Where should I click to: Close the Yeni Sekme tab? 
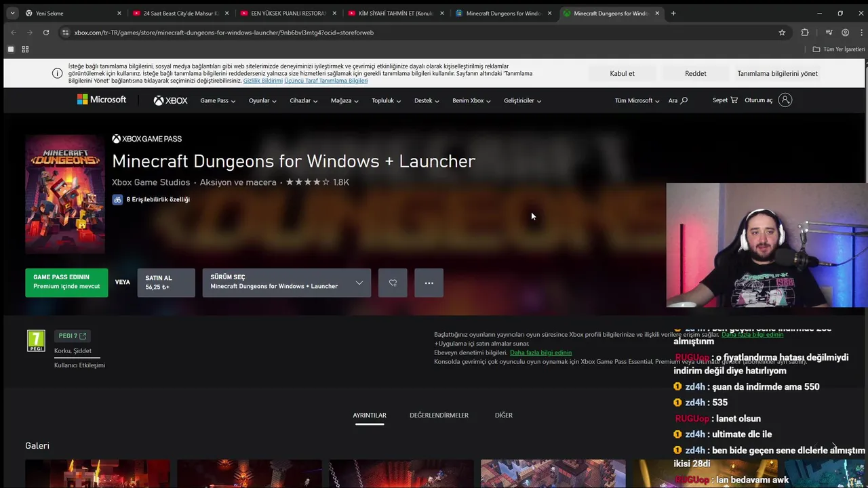click(x=119, y=13)
